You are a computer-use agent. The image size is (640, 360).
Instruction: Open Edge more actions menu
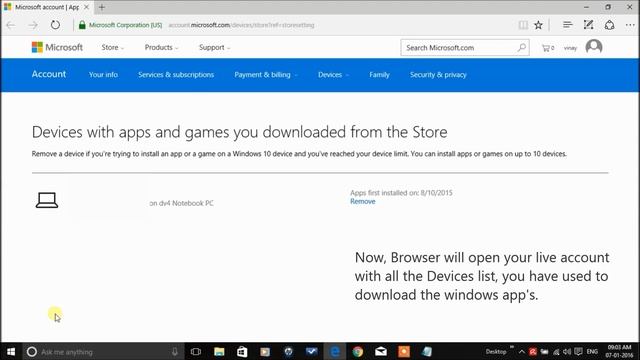[x=630, y=25]
